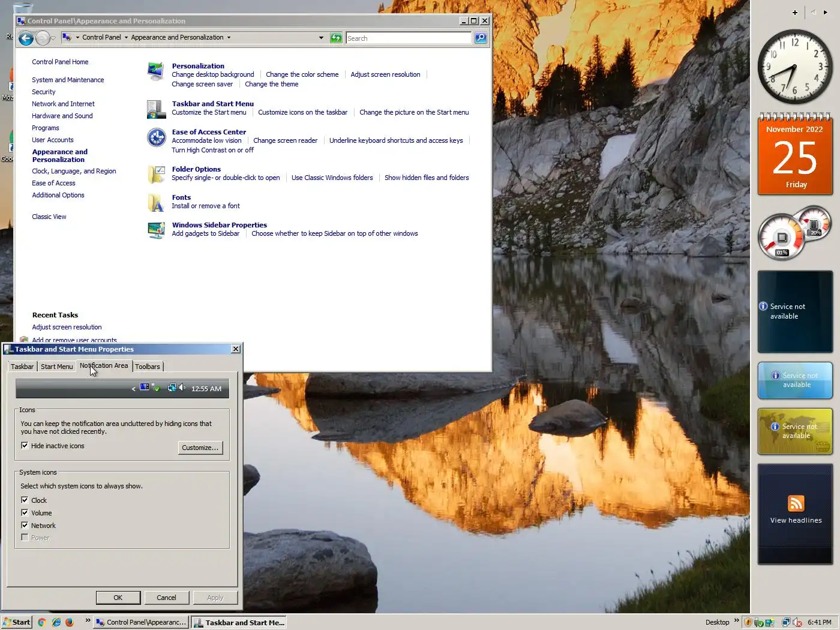Switch to Control Panel taskbar button
The width and height of the screenshot is (840, 630).
pyautogui.click(x=142, y=622)
